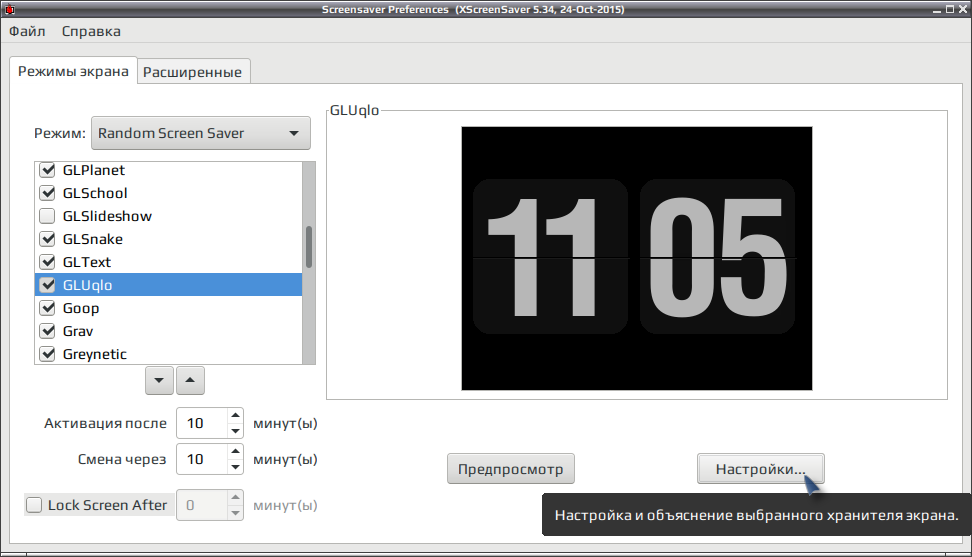Screen dimensions: 972x557
Task: Click the GLUqlo clock preview image
Action: (x=637, y=258)
